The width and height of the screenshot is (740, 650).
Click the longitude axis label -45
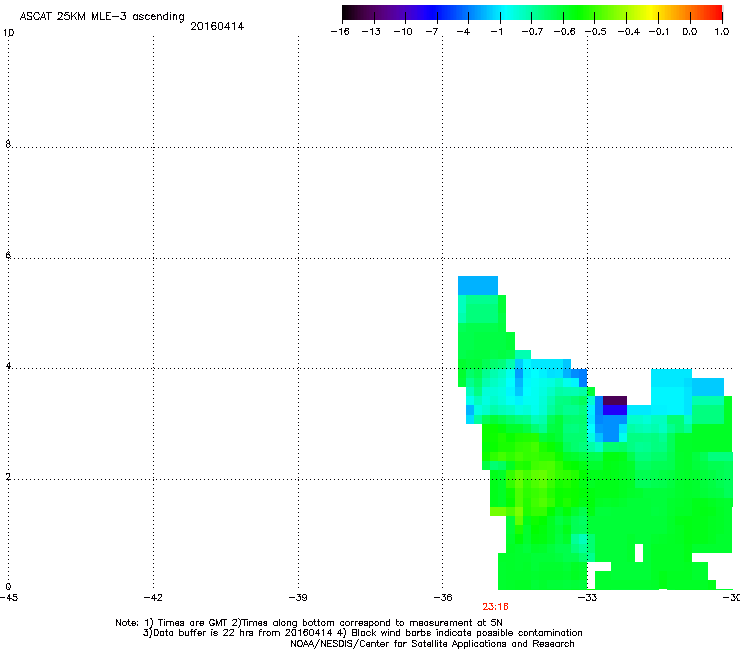click(x=9, y=598)
